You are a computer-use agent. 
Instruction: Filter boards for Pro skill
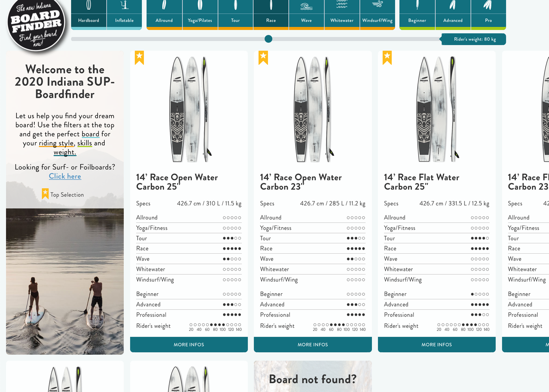489,14
